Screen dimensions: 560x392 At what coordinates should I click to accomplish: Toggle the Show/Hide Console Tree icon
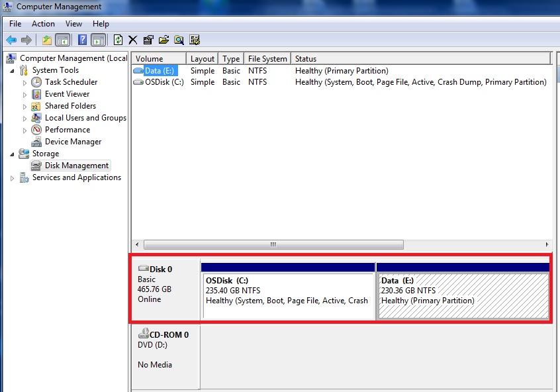tap(62, 40)
